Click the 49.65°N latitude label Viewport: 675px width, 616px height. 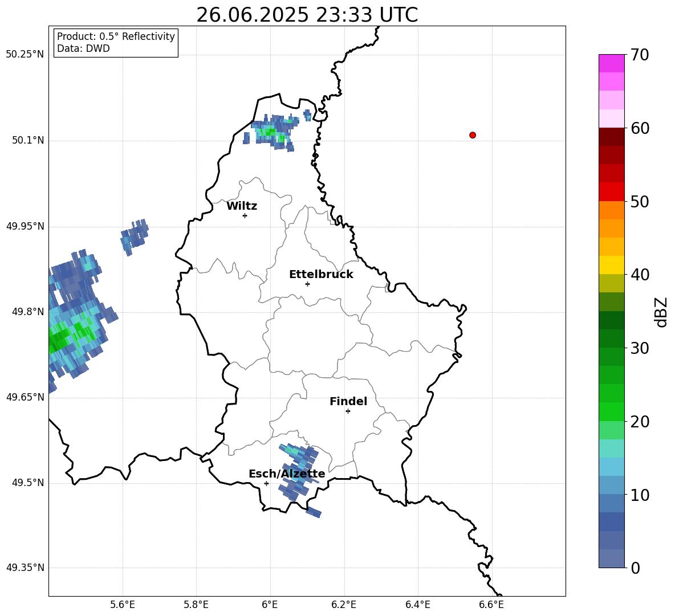click(25, 397)
